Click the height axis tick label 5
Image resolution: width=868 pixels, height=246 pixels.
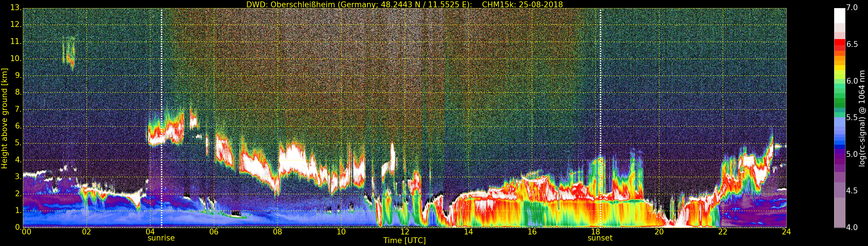point(18,143)
